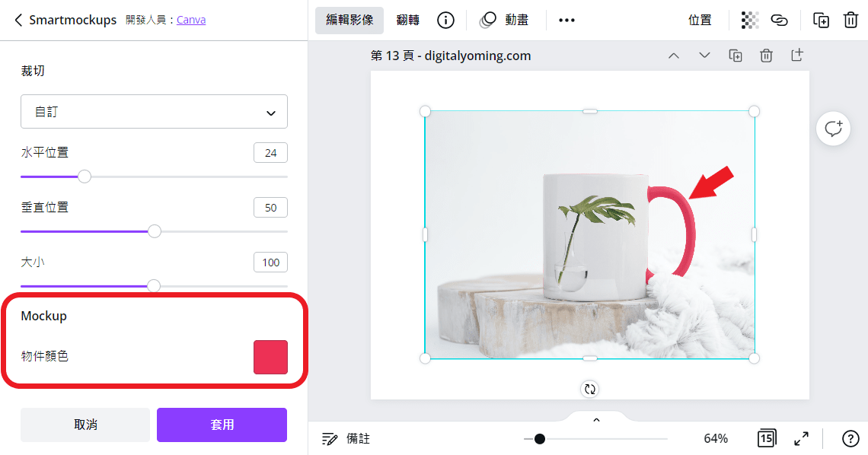
Task: Duplicate page 13 with the copy page icon
Action: [x=735, y=55]
